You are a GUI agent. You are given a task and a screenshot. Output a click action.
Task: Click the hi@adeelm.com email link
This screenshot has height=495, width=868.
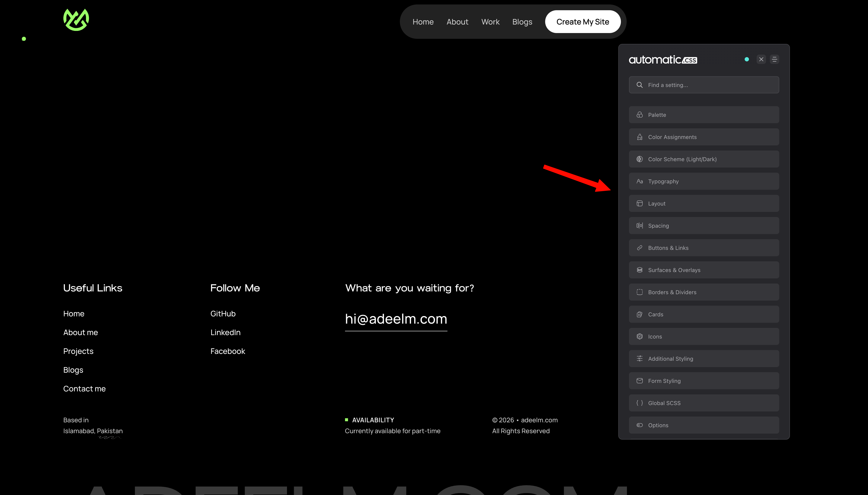pos(396,319)
